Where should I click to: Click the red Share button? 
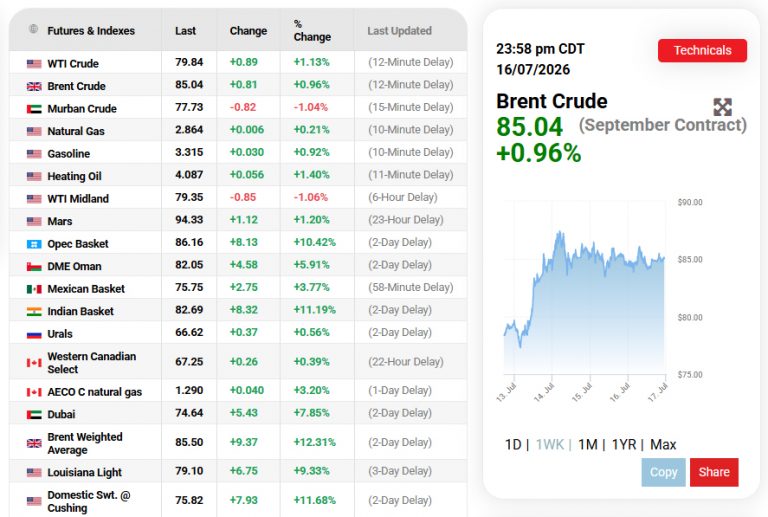(x=714, y=472)
